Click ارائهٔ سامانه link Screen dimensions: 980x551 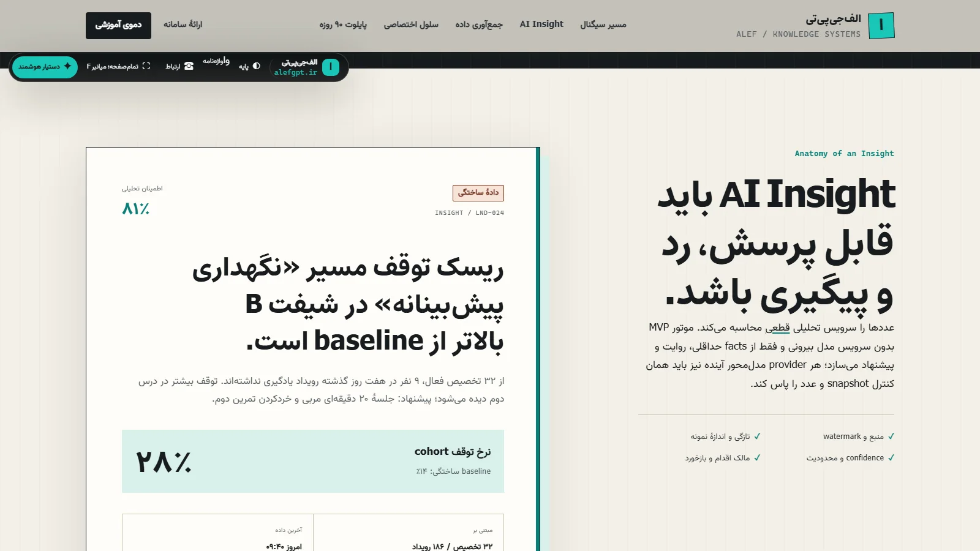tap(183, 24)
